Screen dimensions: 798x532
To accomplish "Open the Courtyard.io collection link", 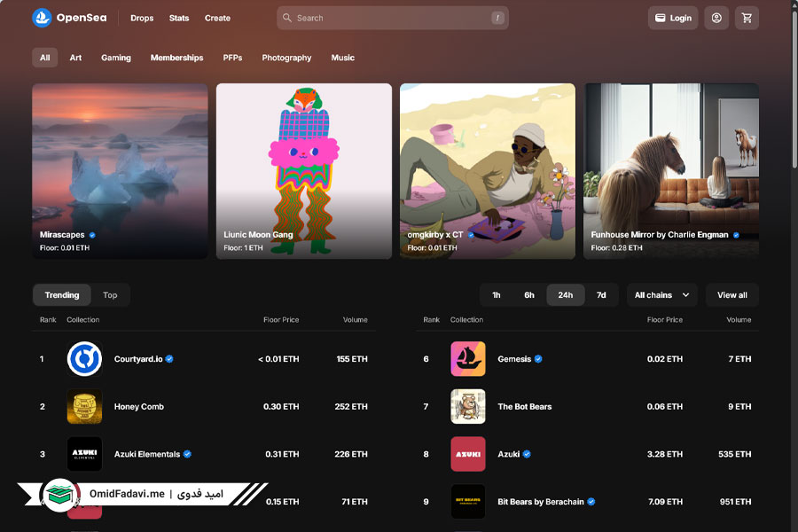I will click(x=138, y=359).
